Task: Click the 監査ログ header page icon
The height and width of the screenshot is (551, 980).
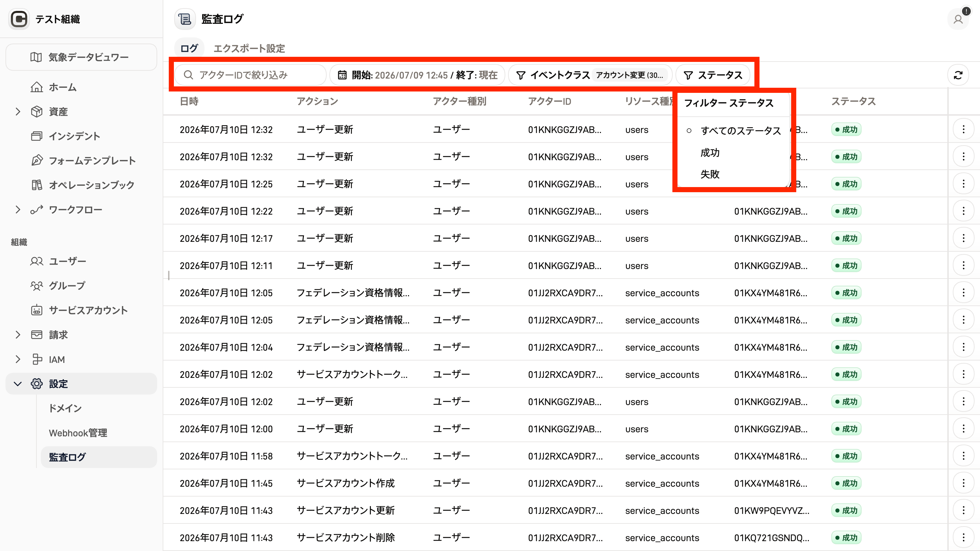Action: click(185, 19)
